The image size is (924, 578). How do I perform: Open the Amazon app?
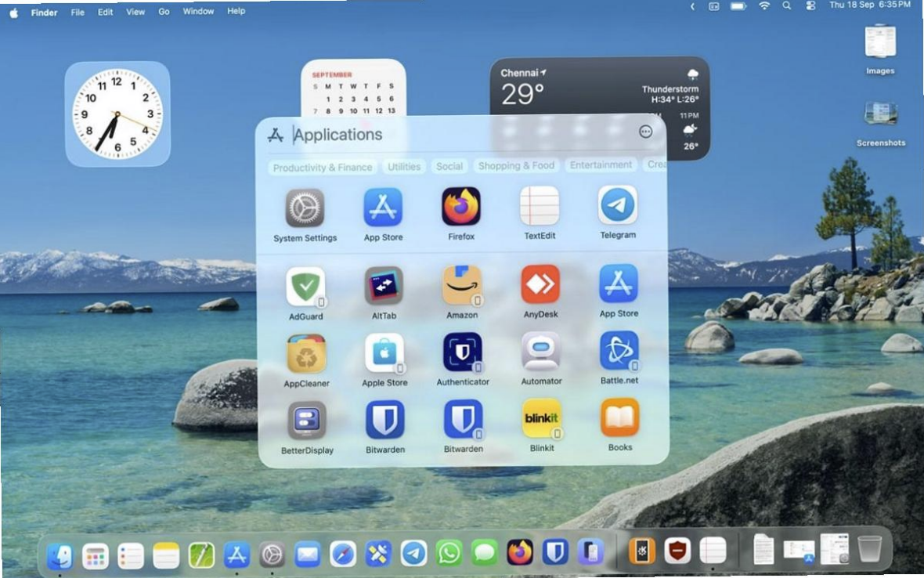coord(462,285)
